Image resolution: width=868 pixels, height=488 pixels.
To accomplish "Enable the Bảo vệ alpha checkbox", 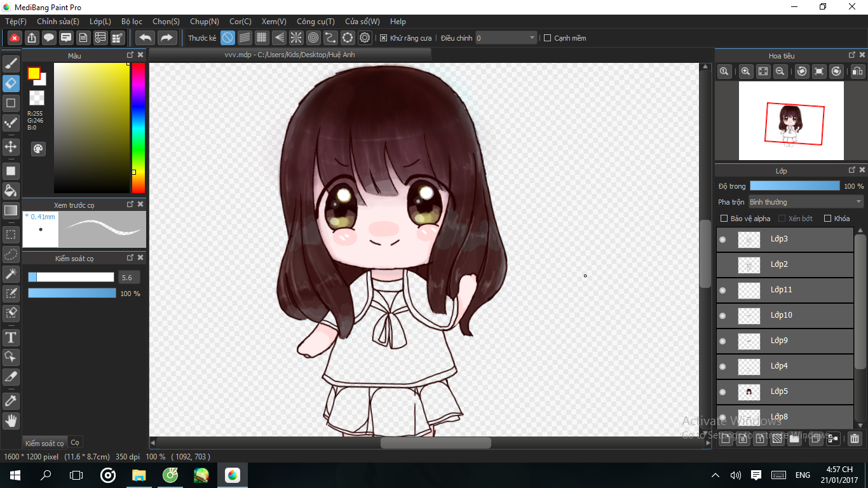I will point(724,219).
